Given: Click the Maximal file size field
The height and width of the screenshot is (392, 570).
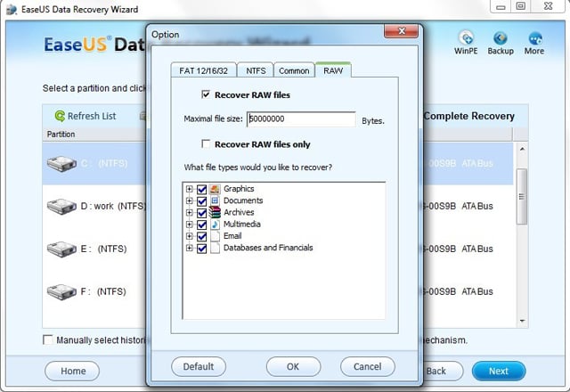Looking at the screenshot, I should click(x=301, y=118).
